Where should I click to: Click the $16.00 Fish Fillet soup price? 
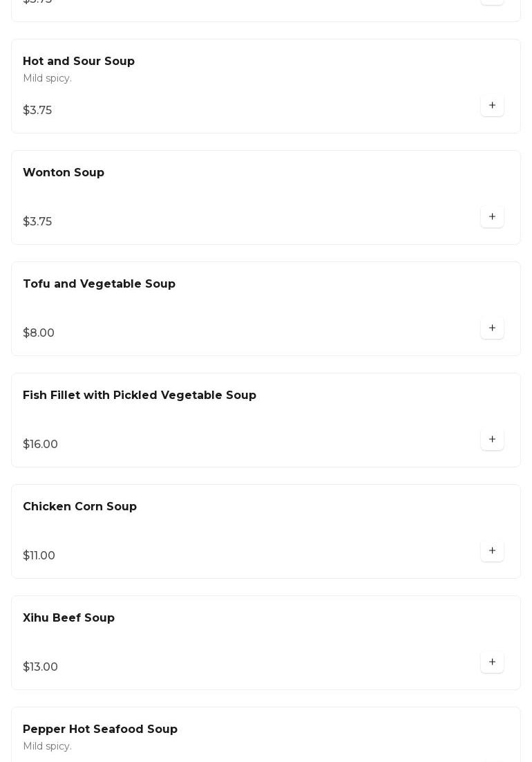point(40,445)
